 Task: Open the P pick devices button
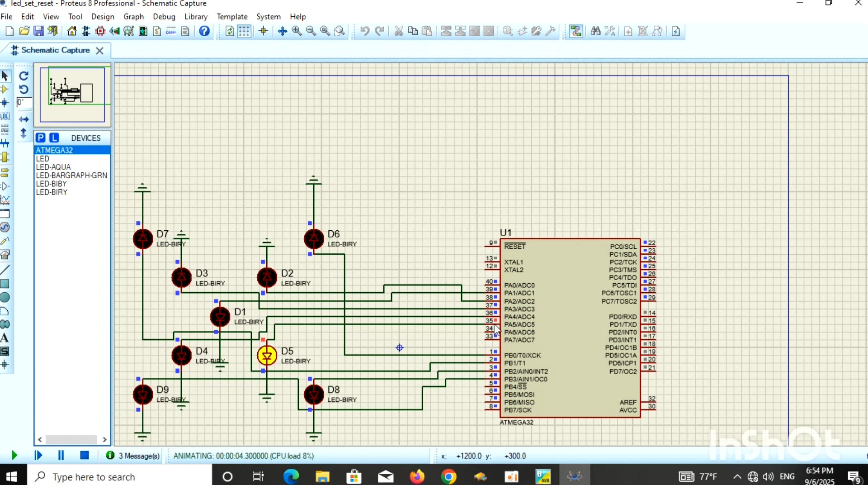click(41, 138)
